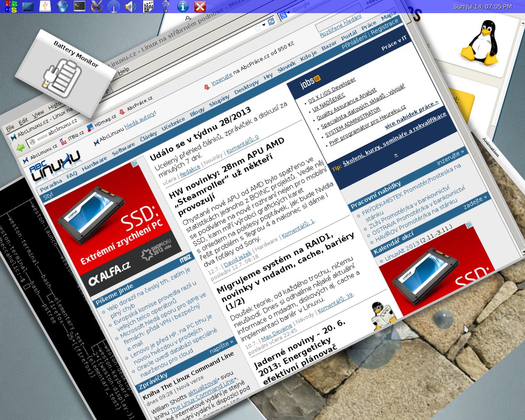Open the AbcPráce.cz bookmark
This screenshot has width=525, height=420.
(136, 105)
